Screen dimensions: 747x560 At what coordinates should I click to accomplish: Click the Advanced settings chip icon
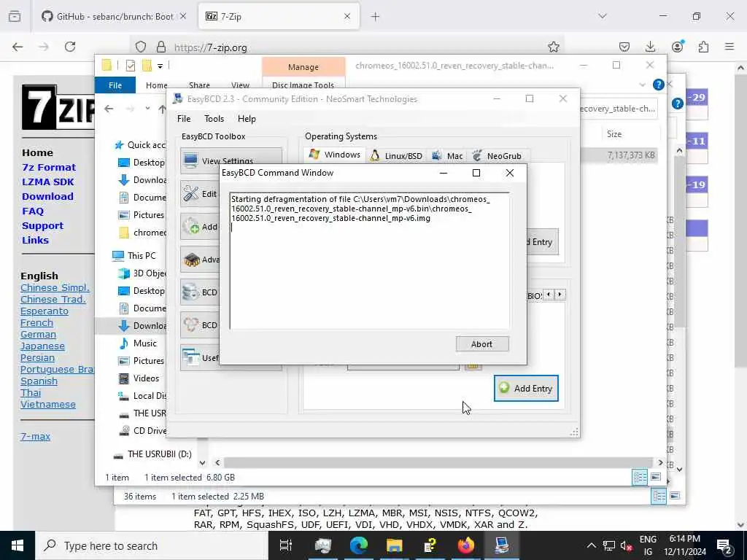[191, 260]
